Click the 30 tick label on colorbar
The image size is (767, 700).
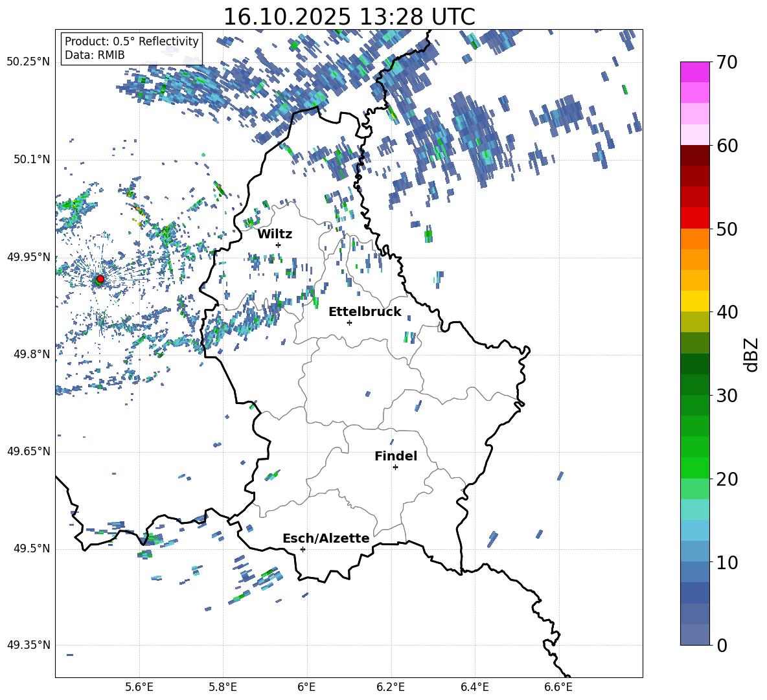tap(727, 396)
